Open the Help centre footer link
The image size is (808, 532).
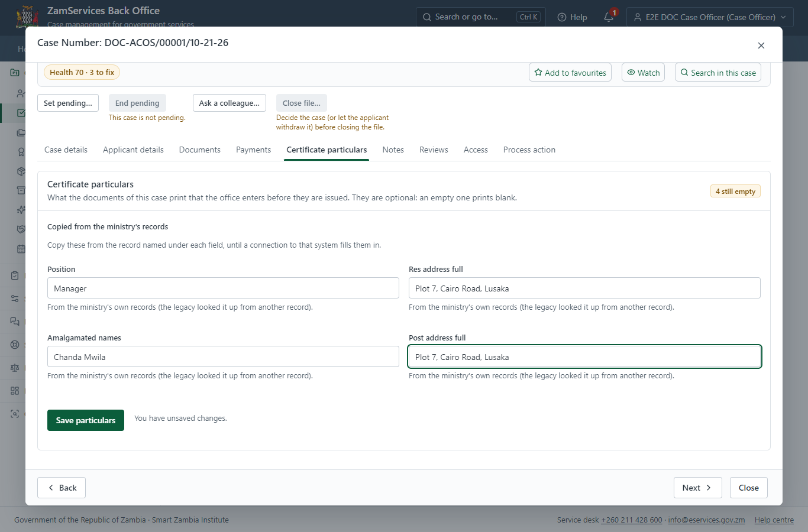pos(774,520)
